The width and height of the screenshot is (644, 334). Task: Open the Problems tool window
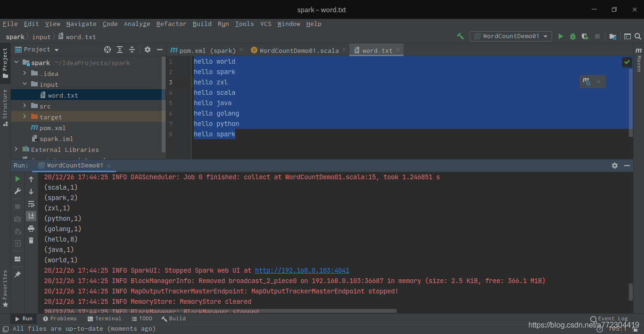point(59,318)
